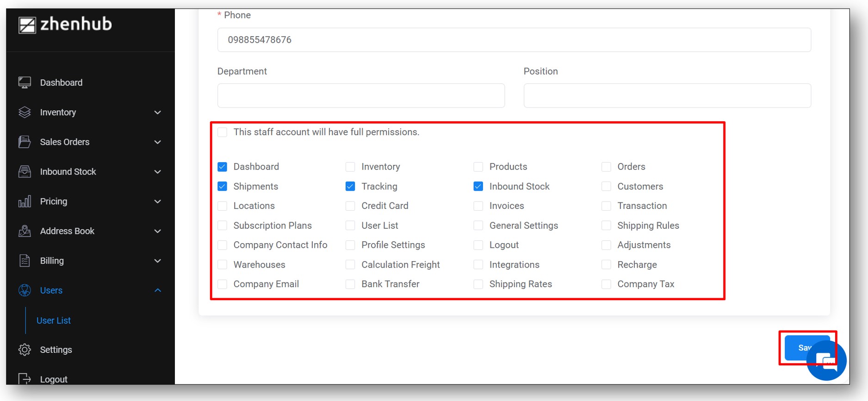The height and width of the screenshot is (401, 868).
Task: Click the Sales Orders icon
Action: [25, 142]
